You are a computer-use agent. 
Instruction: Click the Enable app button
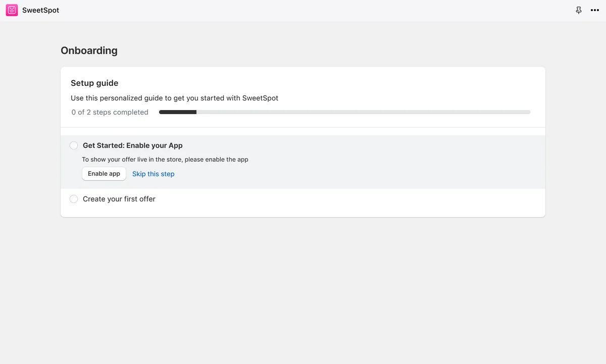coord(104,174)
